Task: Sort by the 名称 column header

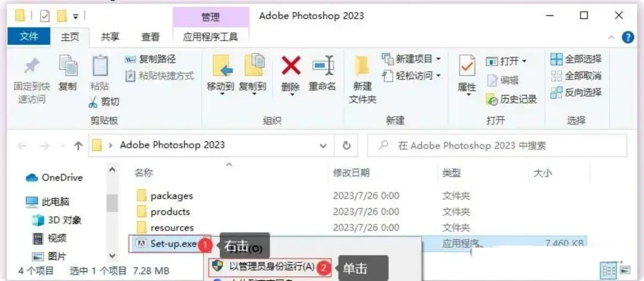Action: [x=143, y=173]
